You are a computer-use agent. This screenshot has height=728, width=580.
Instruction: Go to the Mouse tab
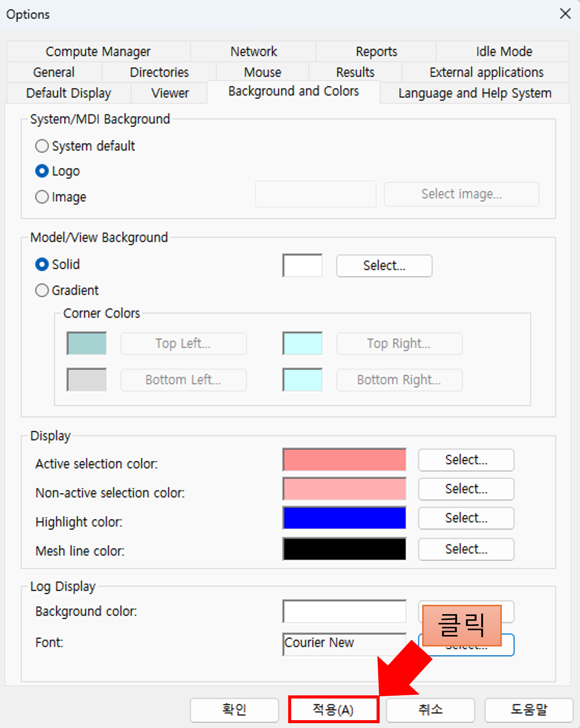tap(263, 72)
